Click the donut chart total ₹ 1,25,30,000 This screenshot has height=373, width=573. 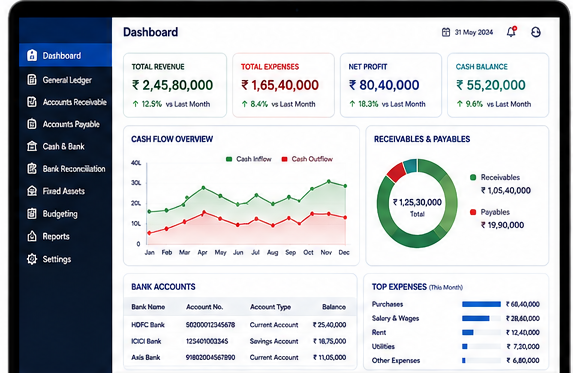click(417, 202)
